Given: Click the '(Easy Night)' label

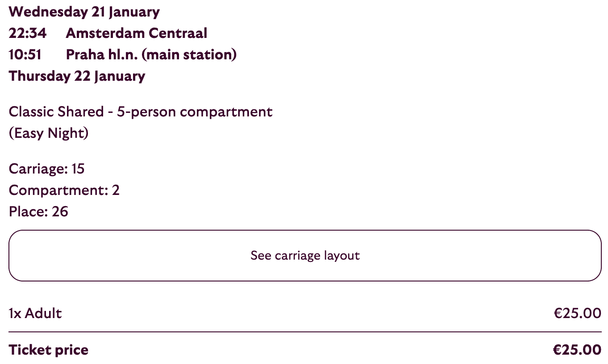Looking at the screenshot, I should click(x=48, y=133).
